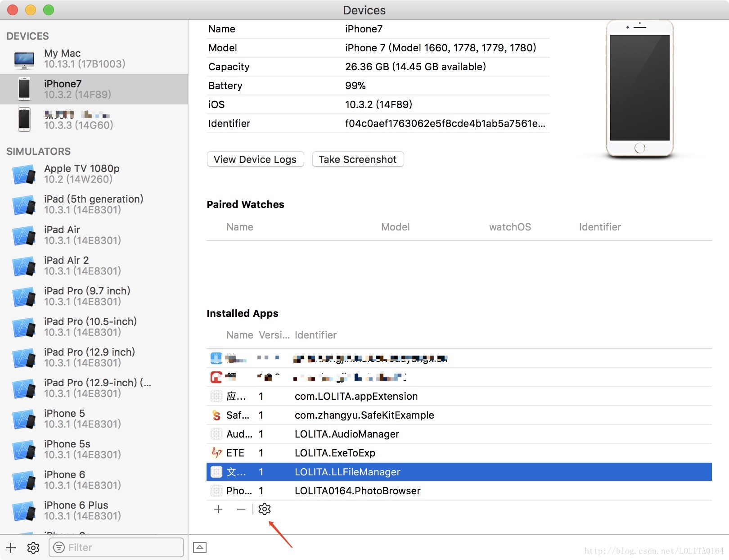The width and height of the screenshot is (729, 560).
Task: Click the iOS version value 10.3.2 (14F89)
Action: [378, 104]
